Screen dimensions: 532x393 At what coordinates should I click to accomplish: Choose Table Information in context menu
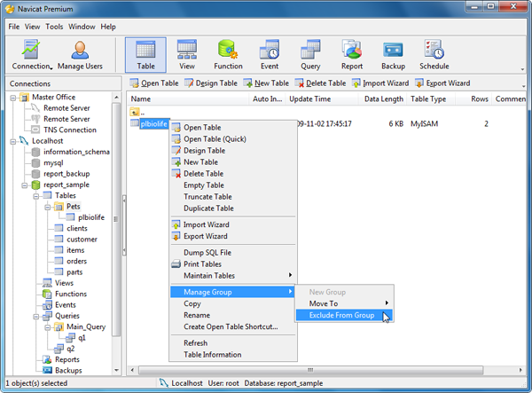(x=232, y=355)
